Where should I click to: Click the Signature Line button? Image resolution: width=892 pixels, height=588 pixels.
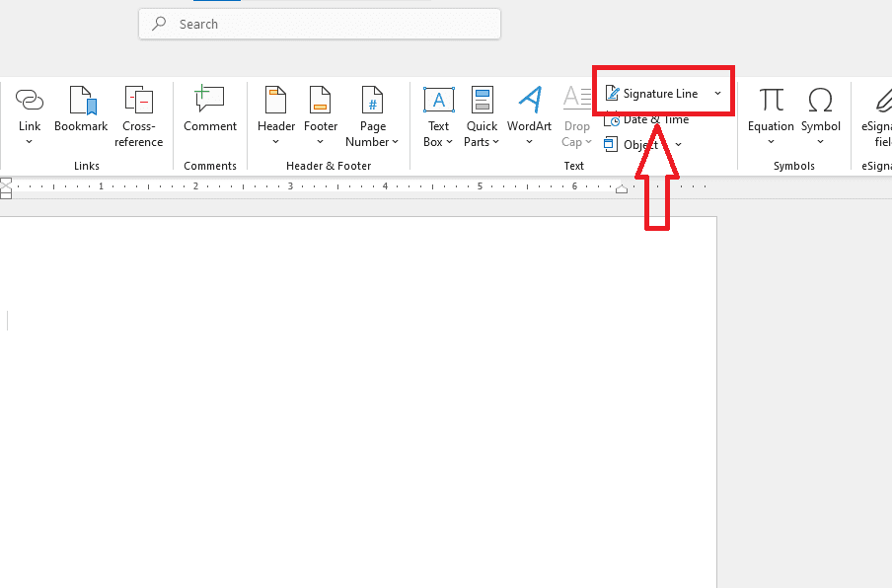click(x=652, y=94)
